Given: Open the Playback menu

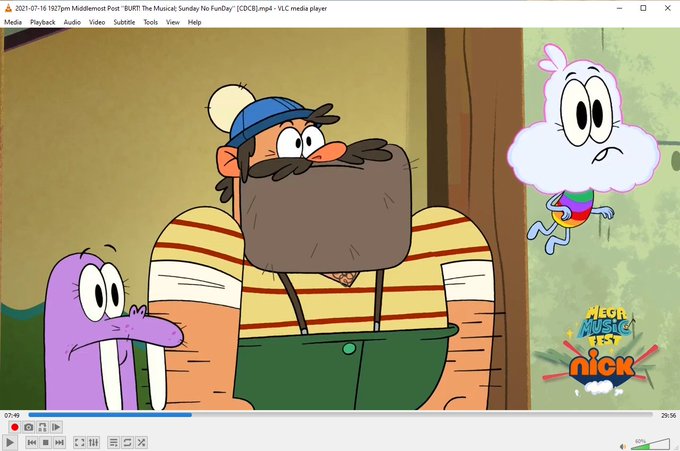Looking at the screenshot, I should [42, 22].
